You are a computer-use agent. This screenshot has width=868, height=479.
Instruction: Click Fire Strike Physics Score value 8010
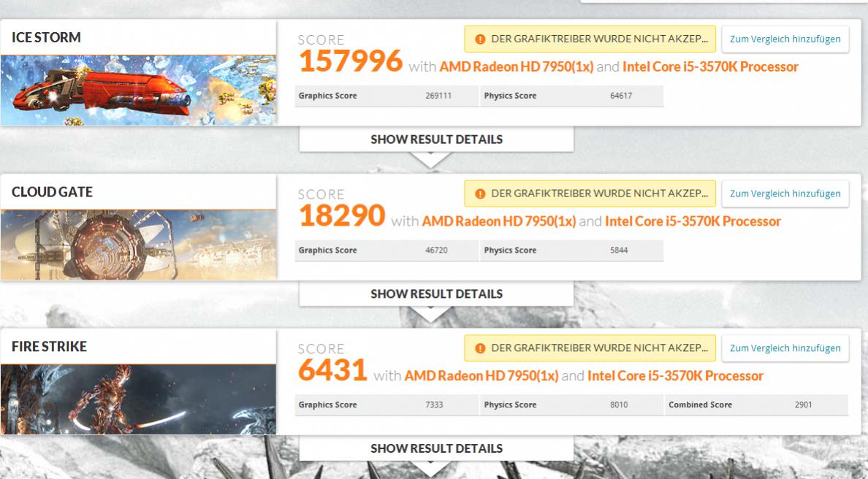click(x=619, y=405)
